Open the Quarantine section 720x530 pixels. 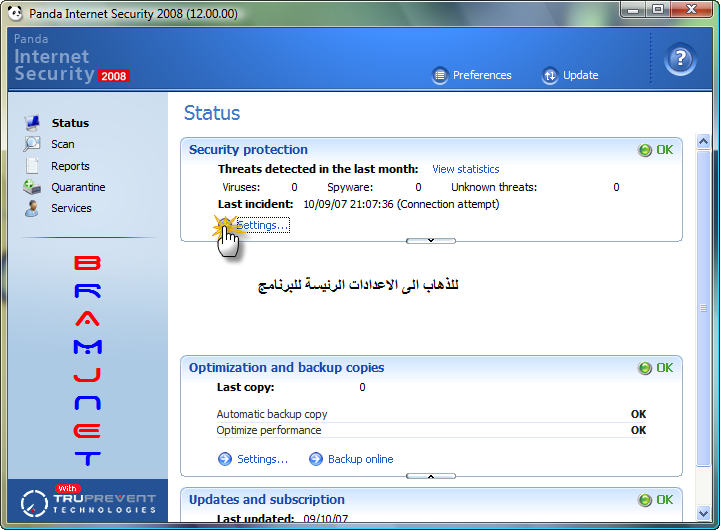[78, 187]
